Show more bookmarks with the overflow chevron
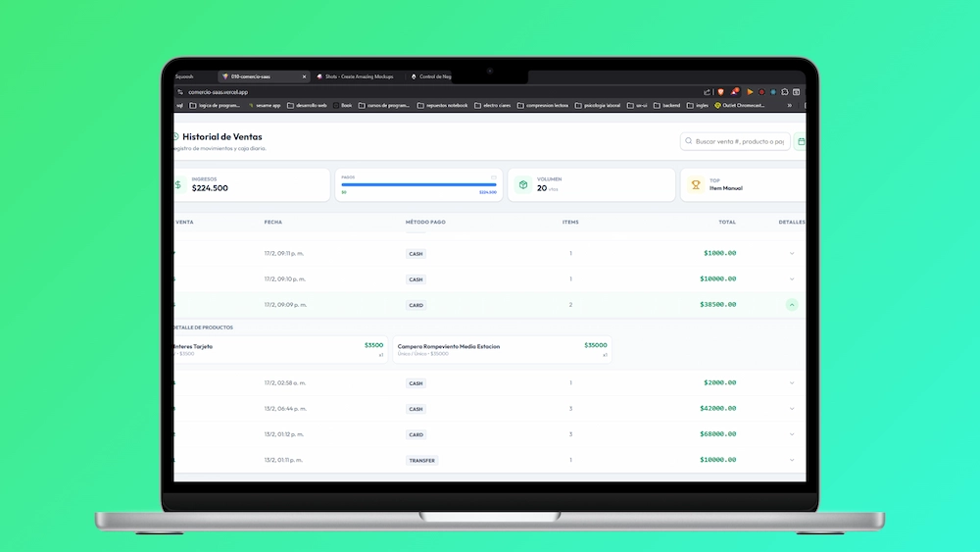This screenshot has width=980, height=552. point(789,105)
